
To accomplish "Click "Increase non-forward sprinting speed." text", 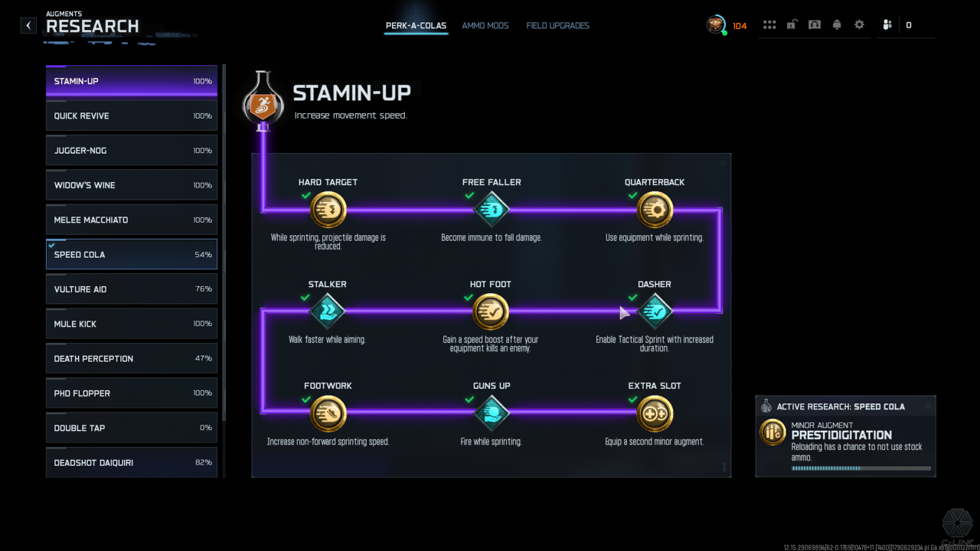I will pyautogui.click(x=328, y=442).
